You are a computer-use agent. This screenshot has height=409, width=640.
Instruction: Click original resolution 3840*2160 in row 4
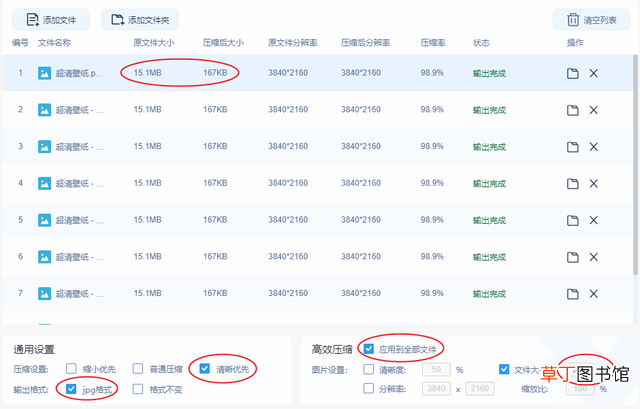[288, 183]
